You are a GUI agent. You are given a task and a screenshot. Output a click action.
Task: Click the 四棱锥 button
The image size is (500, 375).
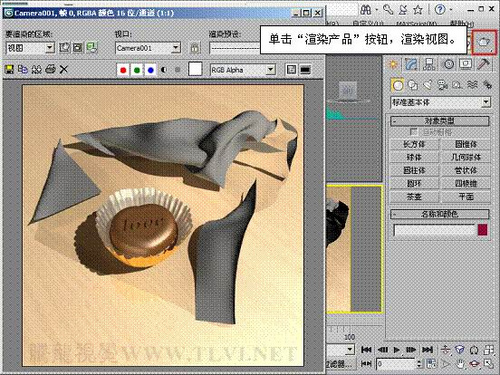pos(466,183)
